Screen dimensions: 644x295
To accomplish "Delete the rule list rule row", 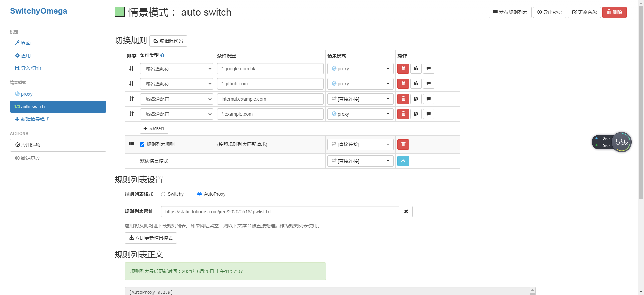I will (403, 144).
